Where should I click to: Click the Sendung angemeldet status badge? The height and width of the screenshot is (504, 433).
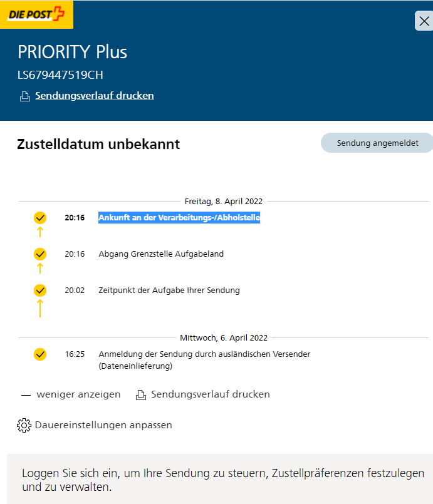377,143
